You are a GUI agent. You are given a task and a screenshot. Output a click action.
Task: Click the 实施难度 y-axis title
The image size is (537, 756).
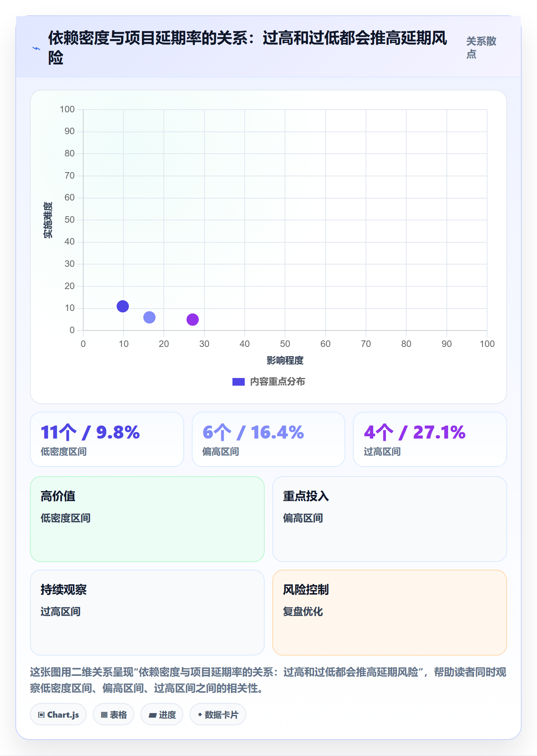point(48,220)
